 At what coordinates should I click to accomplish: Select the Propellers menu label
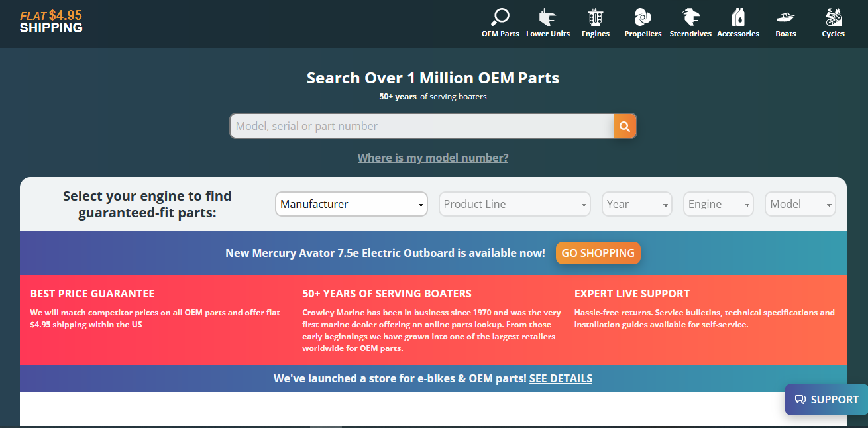tap(643, 34)
